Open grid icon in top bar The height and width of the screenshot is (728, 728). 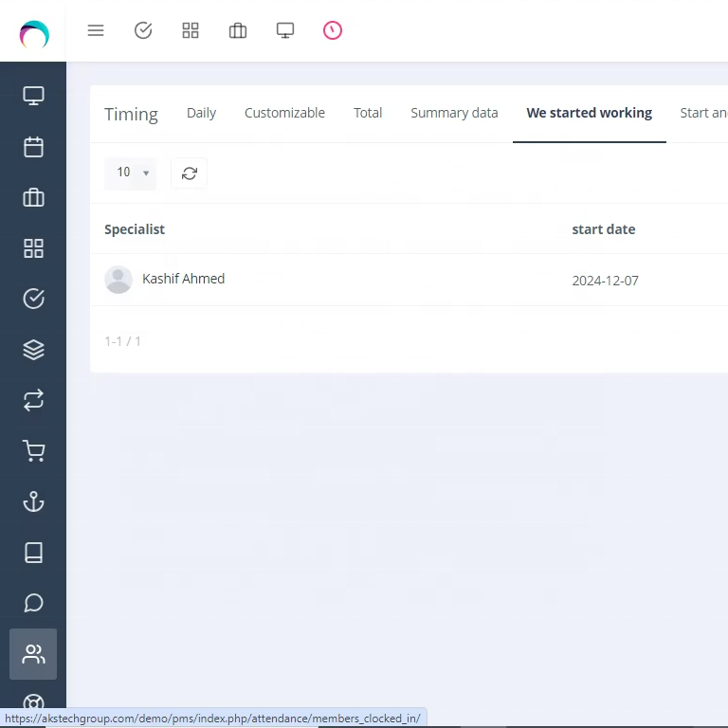pyautogui.click(x=191, y=30)
